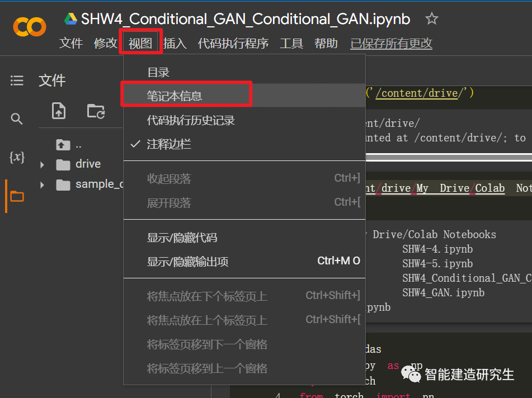
Task: Select the files panel folder icon
Action: click(x=17, y=196)
